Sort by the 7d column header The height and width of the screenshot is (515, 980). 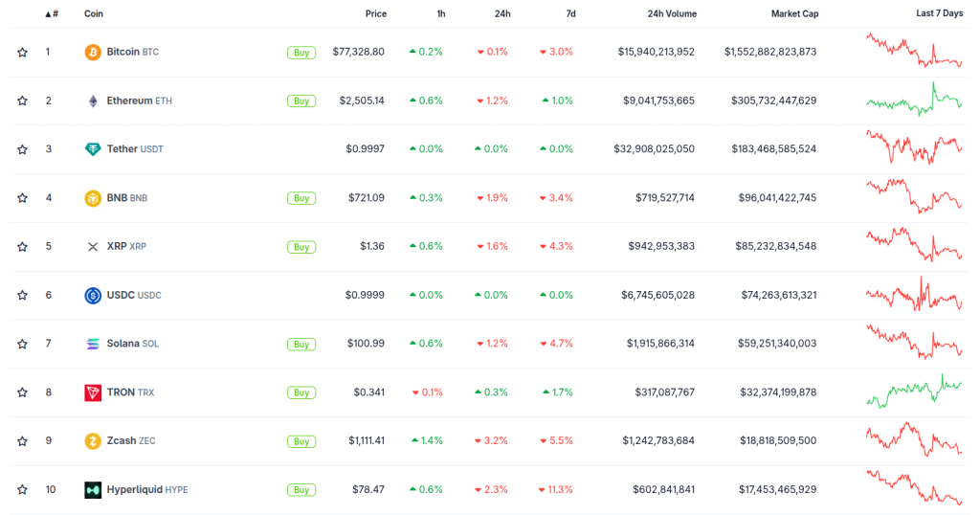pos(570,13)
